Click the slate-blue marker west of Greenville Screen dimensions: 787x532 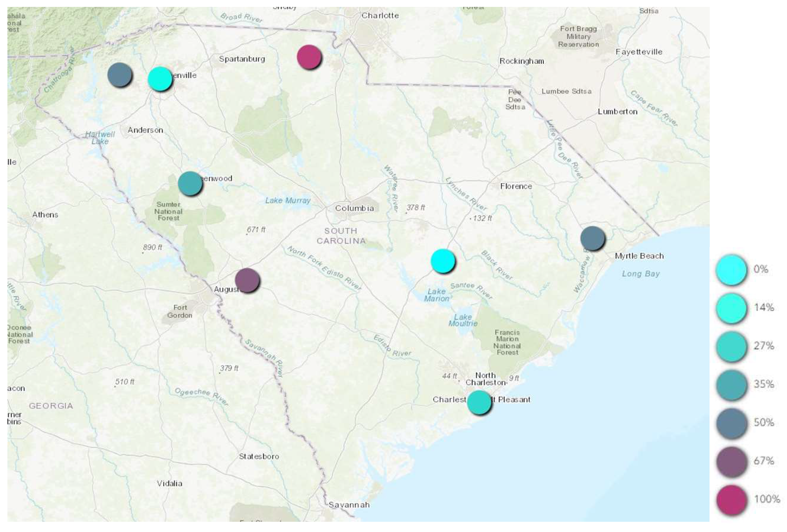pyautogui.click(x=119, y=74)
